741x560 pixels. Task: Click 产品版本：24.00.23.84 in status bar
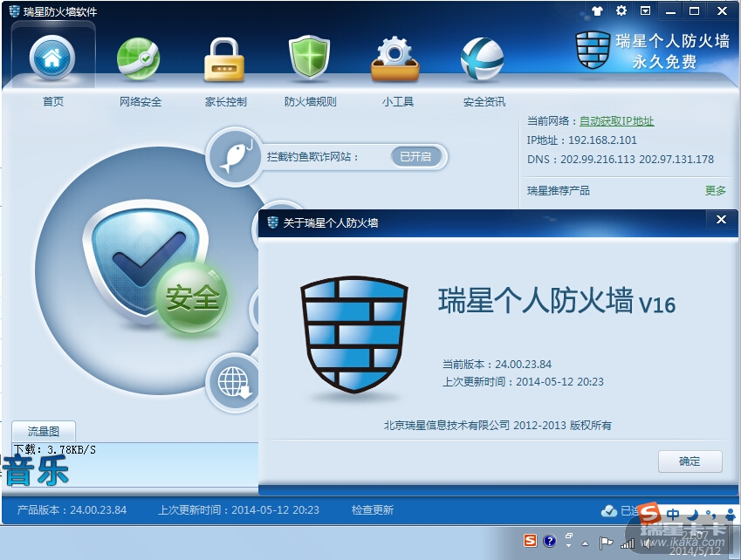click(x=72, y=510)
